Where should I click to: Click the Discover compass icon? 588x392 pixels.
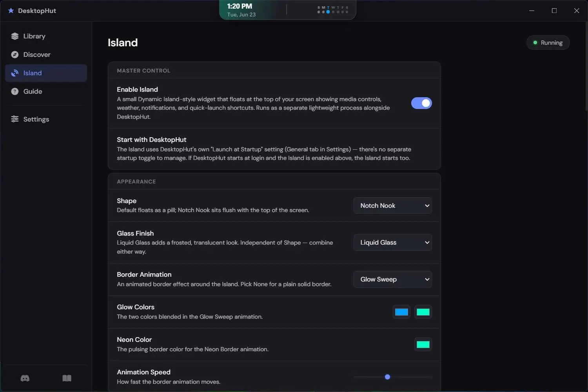(15, 54)
